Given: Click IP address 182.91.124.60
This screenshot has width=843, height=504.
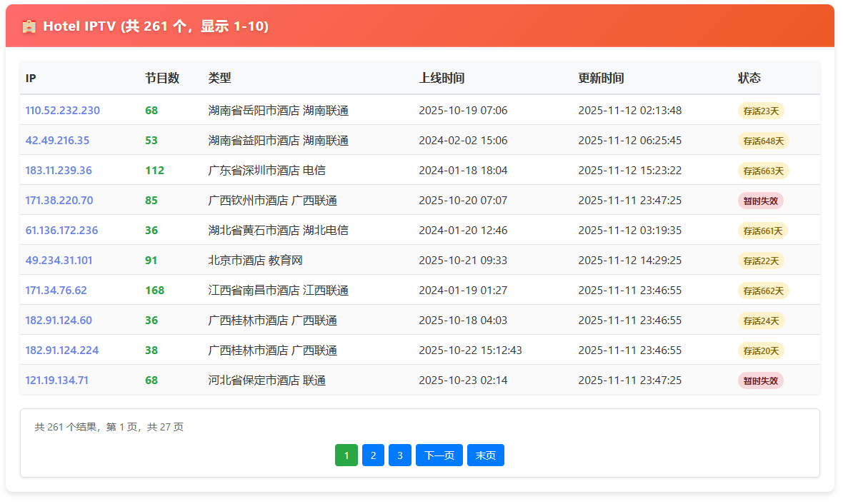Looking at the screenshot, I should coord(59,321).
